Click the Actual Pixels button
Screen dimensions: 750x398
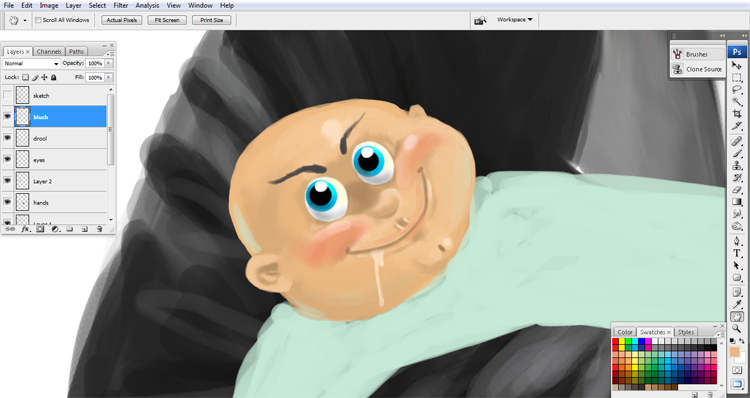point(121,20)
